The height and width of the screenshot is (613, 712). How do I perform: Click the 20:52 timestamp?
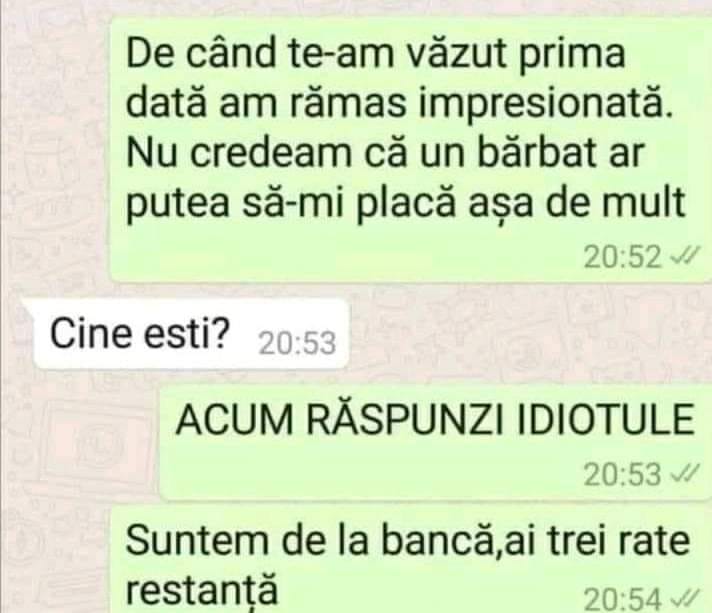[x=623, y=257]
